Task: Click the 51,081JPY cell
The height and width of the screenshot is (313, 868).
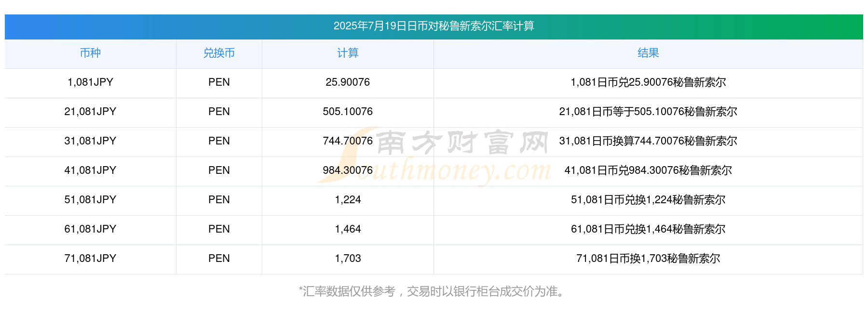Action: [90, 200]
